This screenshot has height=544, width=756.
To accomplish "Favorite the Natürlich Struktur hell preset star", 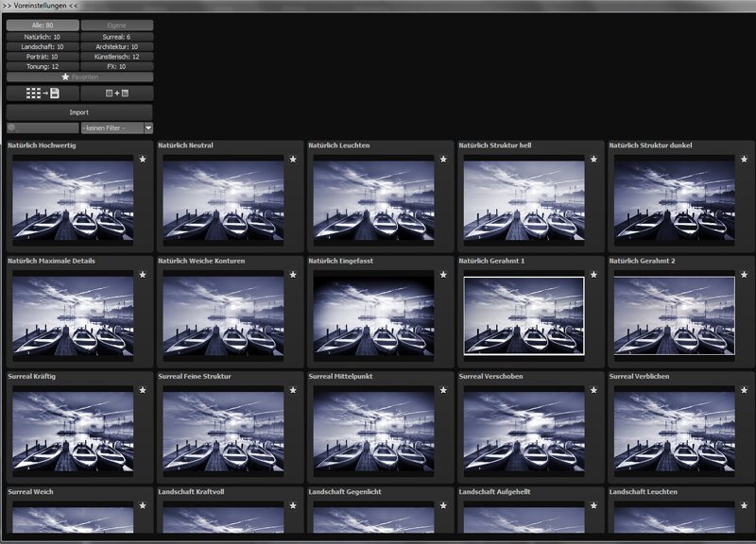I will pyautogui.click(x=594, y=160).
